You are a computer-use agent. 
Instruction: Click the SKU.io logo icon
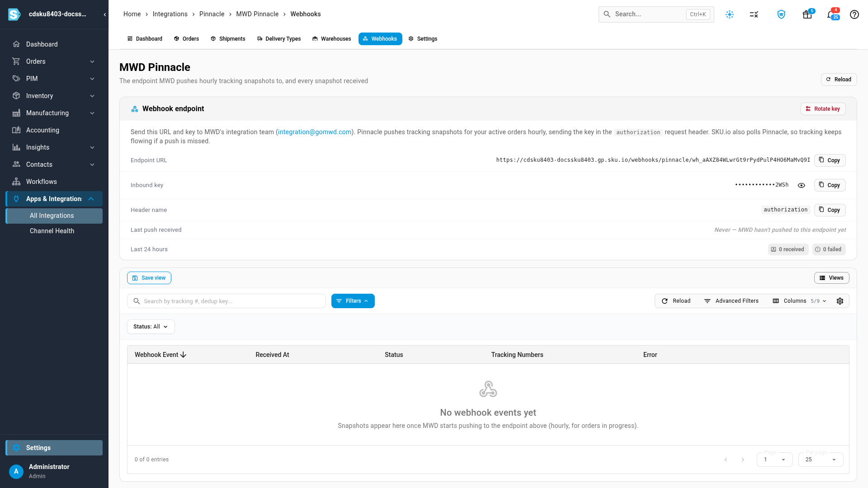point(14,14)
